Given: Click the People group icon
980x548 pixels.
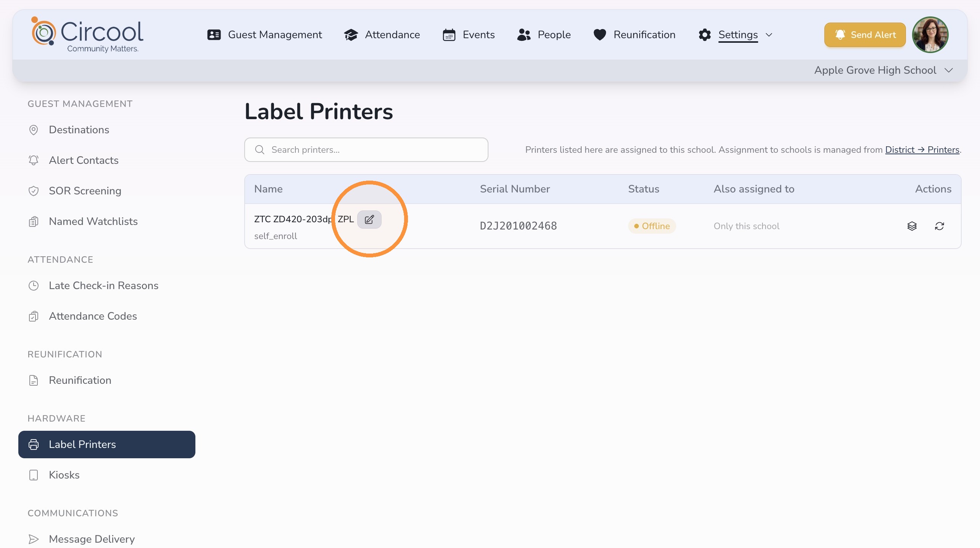Looking at the screenshot, I should coord(524,35).
